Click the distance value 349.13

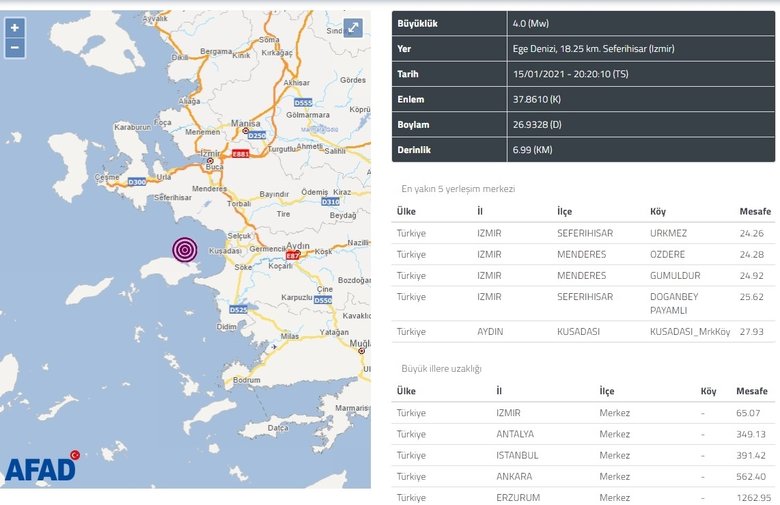pos(751,434)
